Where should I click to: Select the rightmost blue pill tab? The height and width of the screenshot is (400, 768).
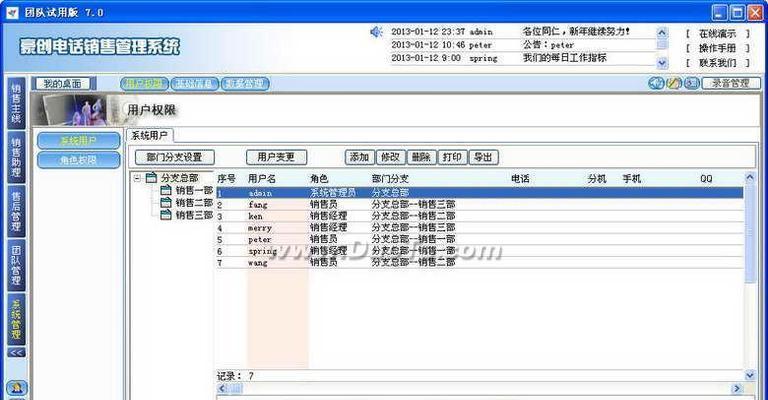click(x=245, y=84)
